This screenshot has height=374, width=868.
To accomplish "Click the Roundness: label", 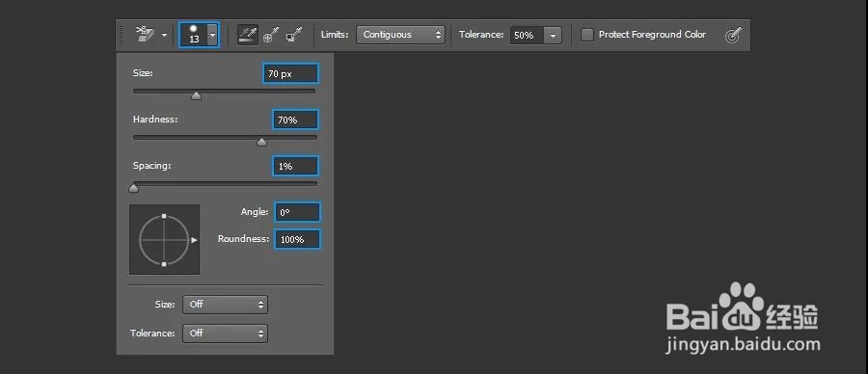I will click(x=244, y=239).
